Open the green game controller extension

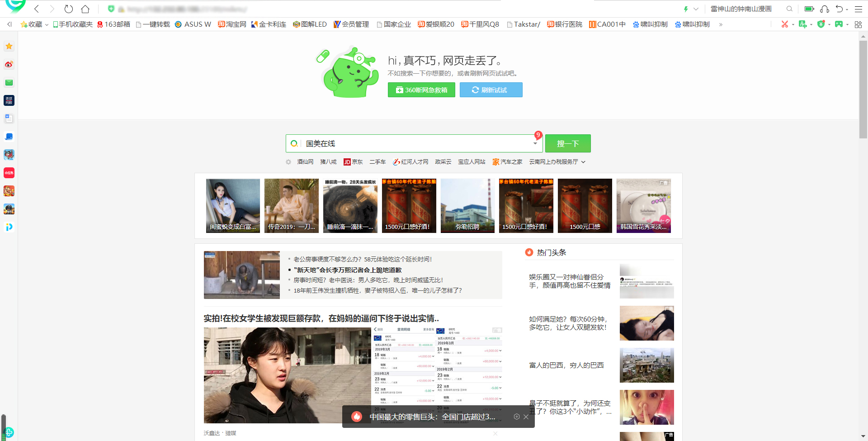(839, 24)
